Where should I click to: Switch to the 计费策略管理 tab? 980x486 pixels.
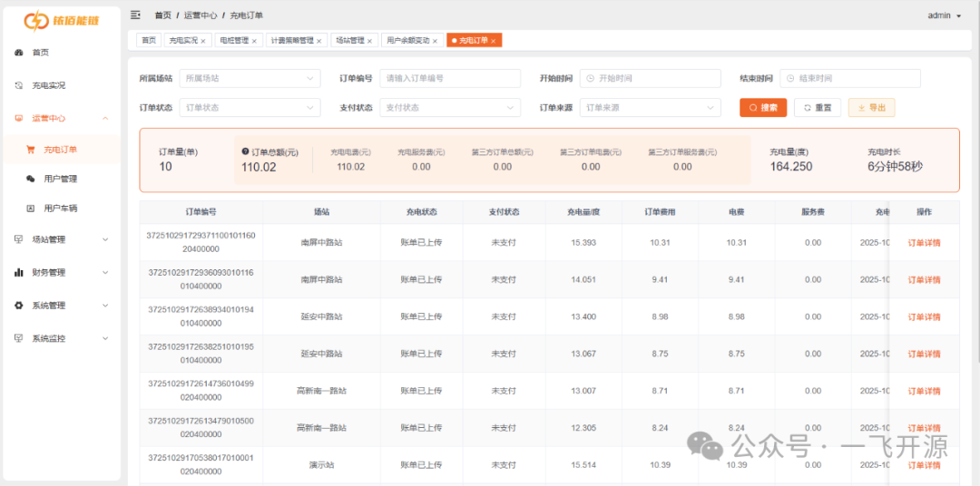[292, 41]
